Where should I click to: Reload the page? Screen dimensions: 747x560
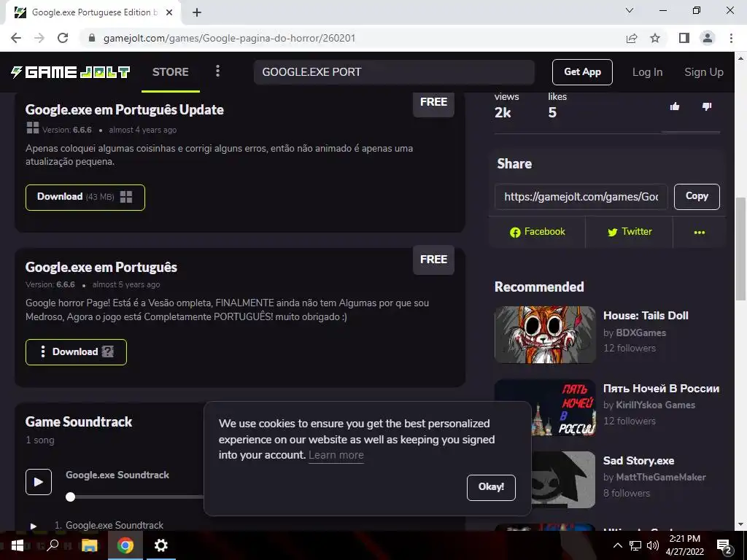(x=63, y=38)
